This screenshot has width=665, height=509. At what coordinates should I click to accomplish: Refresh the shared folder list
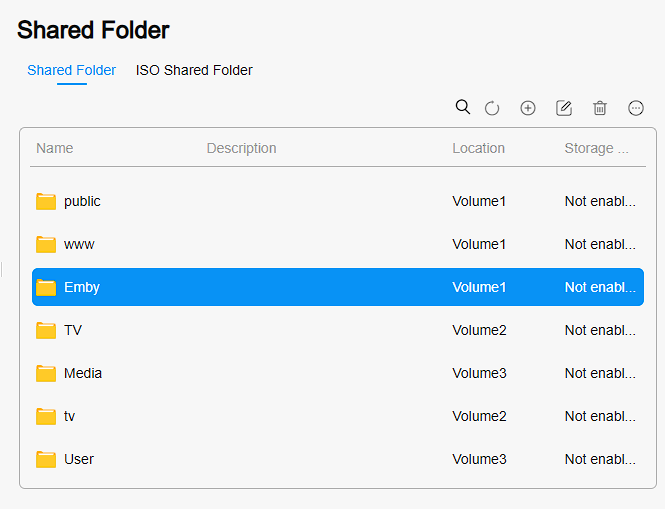point(492,108)
